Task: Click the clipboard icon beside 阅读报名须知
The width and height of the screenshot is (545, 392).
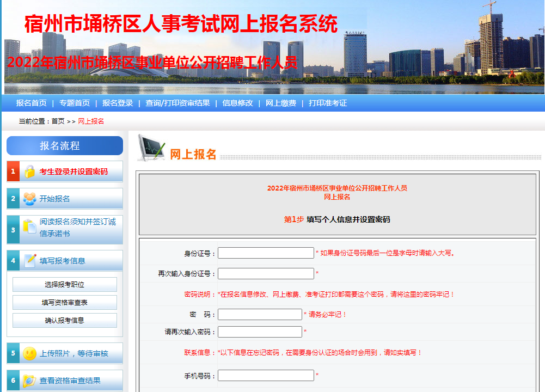Action: coord(29,226)
